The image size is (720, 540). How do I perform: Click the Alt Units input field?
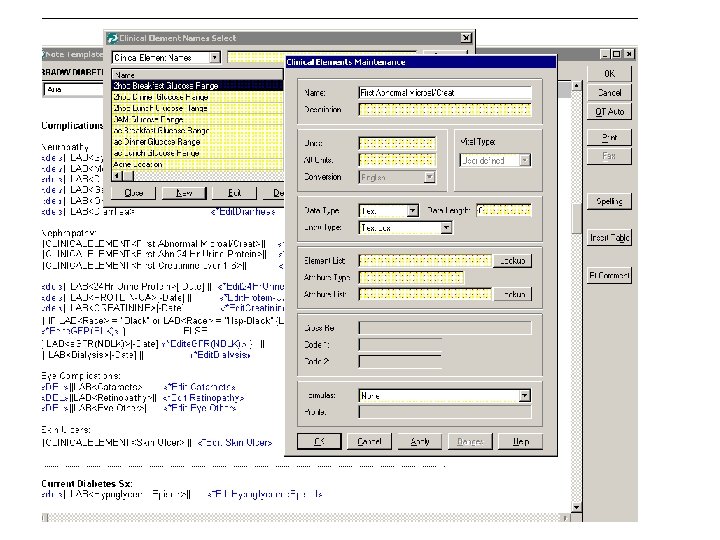pyautogui.click(x=397, y=160)
